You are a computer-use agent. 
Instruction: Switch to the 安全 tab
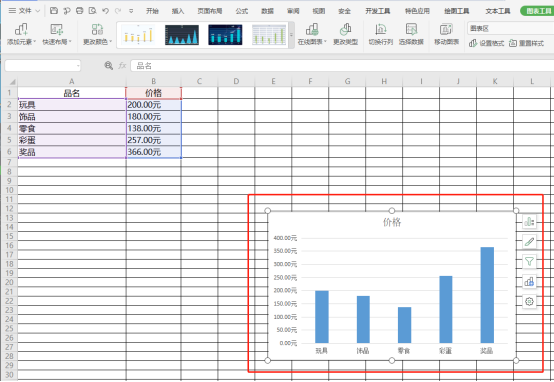[344, 11]
